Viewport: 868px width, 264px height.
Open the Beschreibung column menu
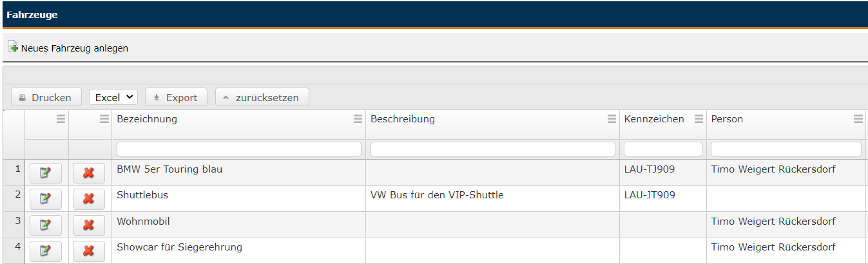(612, 119)
